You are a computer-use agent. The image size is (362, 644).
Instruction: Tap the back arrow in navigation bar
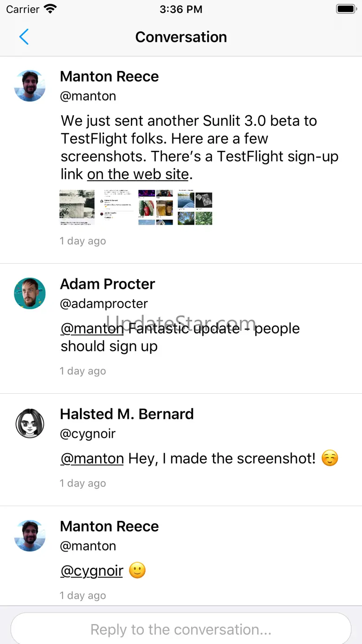24,37
